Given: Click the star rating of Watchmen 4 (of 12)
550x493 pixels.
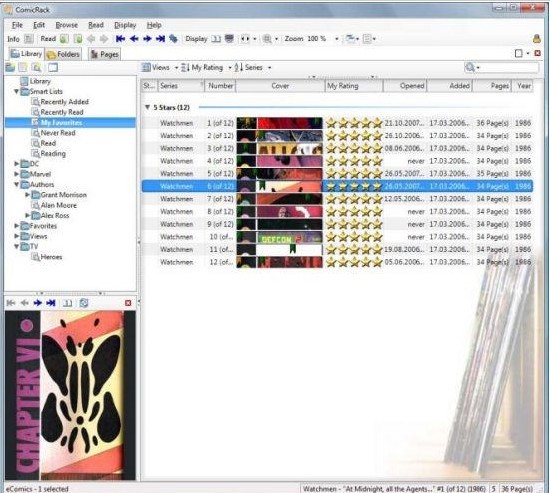Looking at the screenshot, I should 354,161.
